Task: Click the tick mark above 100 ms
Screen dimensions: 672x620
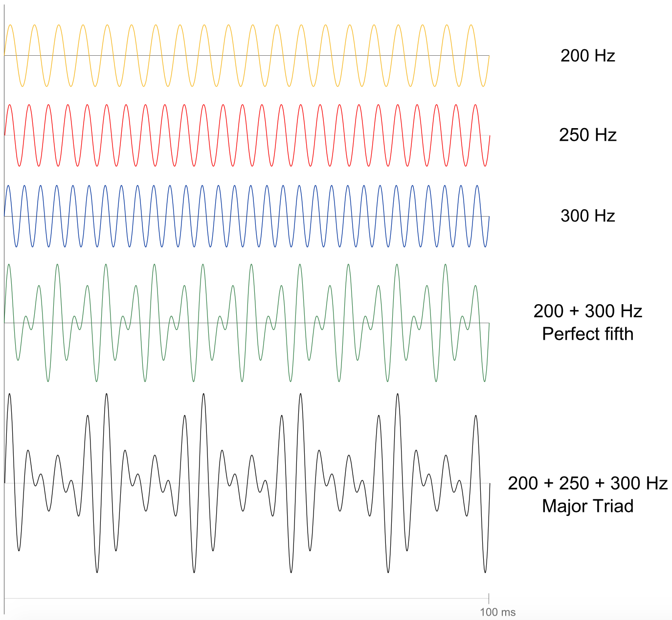Action: click(x=489, y=598)
